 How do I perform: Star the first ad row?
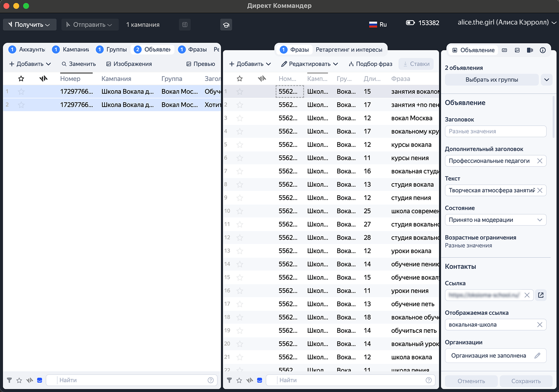click(21, 92)
